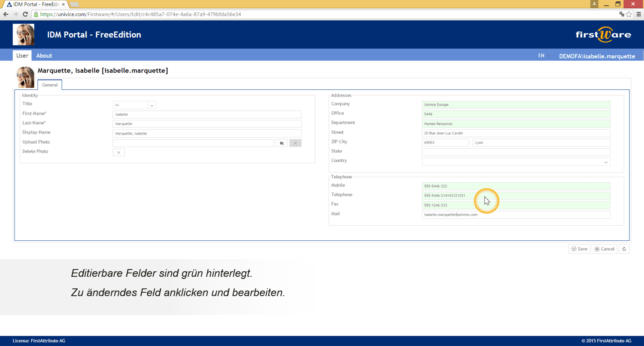The width and height of the screenshot is (644, 346).
Task: Click the Telephone number field
Action: [516, 196]
